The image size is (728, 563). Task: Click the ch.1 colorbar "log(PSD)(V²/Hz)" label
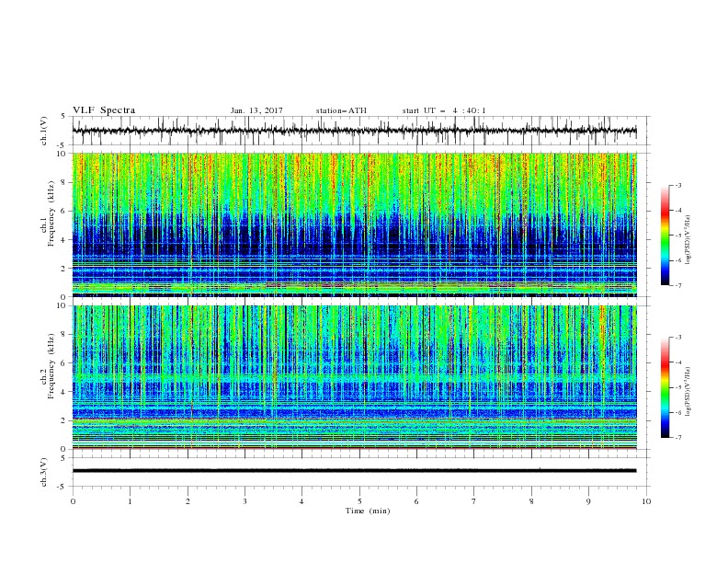click(x=688, y=240)
